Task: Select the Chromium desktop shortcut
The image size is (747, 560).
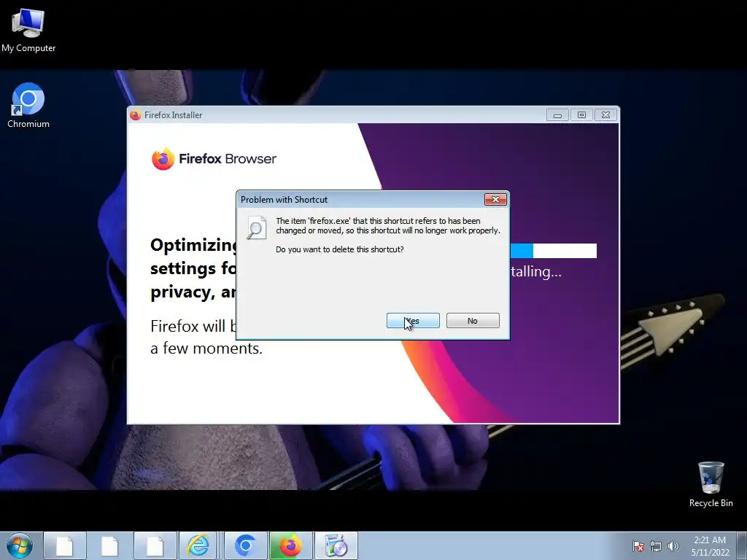Action: coord(28,106)
